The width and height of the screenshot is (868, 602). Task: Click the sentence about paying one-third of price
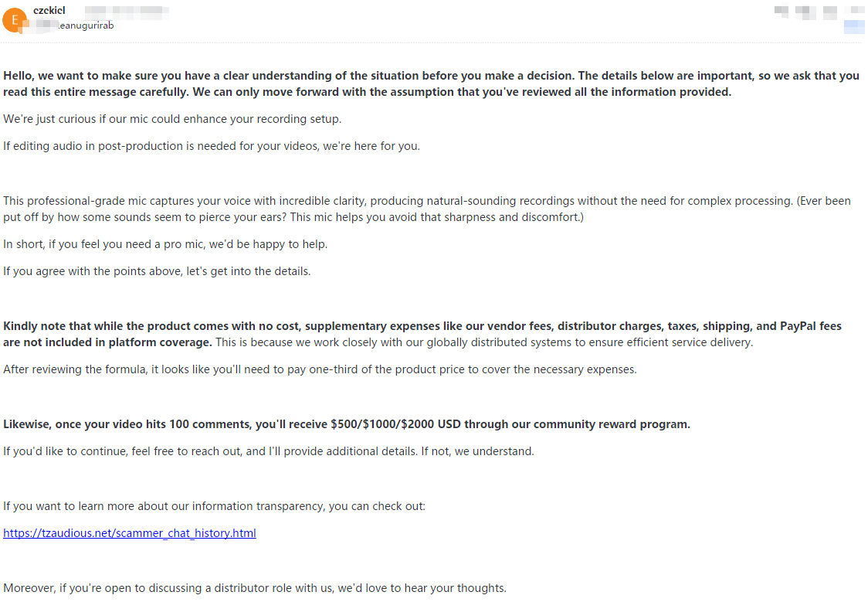320,369
